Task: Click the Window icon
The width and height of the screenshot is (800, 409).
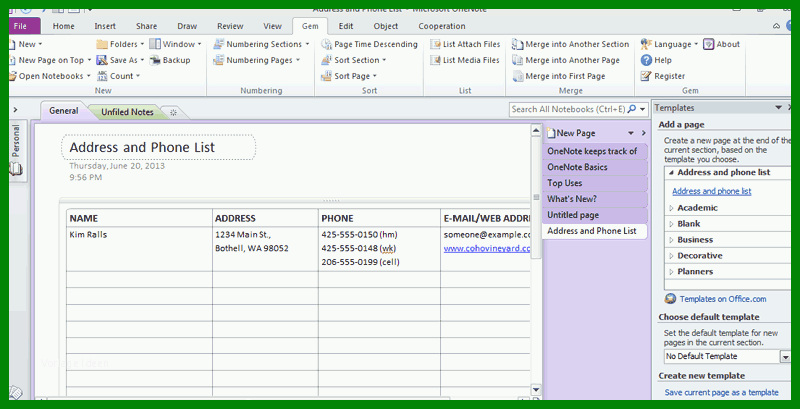Action: pyautogui.click(x=155, y=44)
